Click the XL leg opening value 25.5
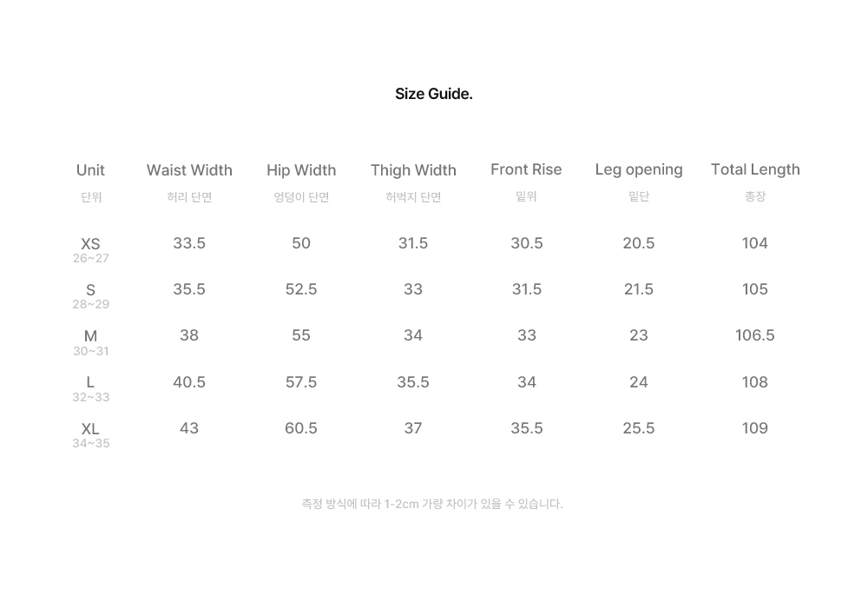This screenshot has height=595, width=868. [639, 428]
